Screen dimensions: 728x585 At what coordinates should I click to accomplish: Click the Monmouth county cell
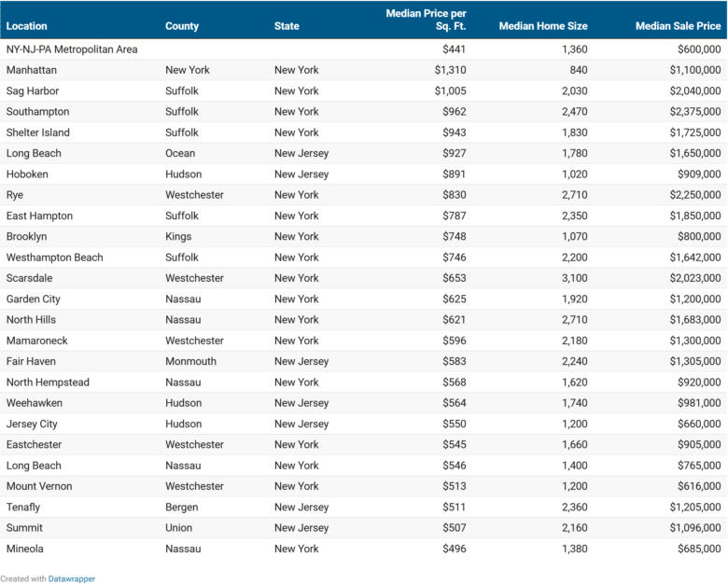[190, 362]
